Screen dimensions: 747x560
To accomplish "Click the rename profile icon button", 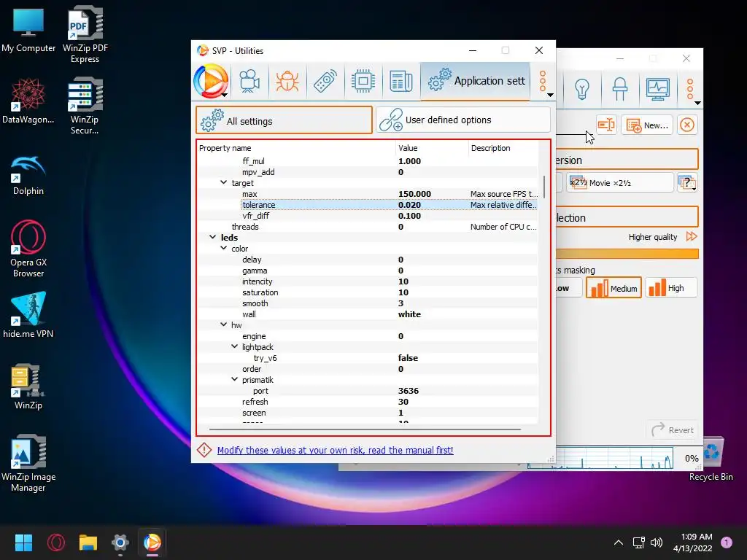I will 606,125.
